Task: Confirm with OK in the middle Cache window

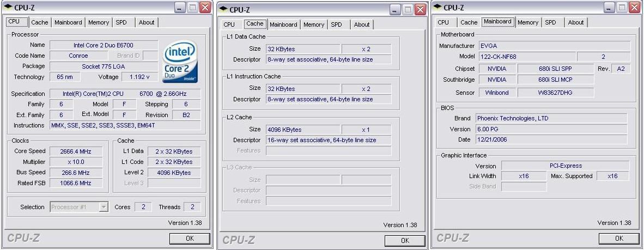Action: click(x=405, y=241)
